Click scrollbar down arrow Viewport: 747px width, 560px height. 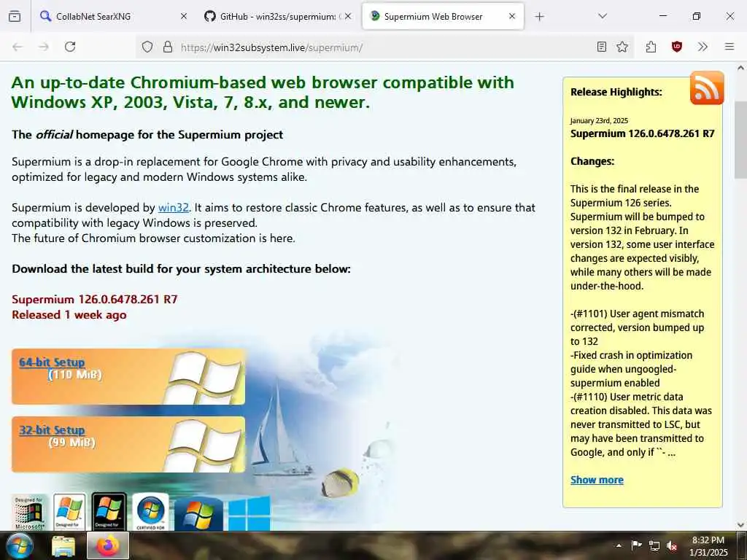click(x=741, y=525)
